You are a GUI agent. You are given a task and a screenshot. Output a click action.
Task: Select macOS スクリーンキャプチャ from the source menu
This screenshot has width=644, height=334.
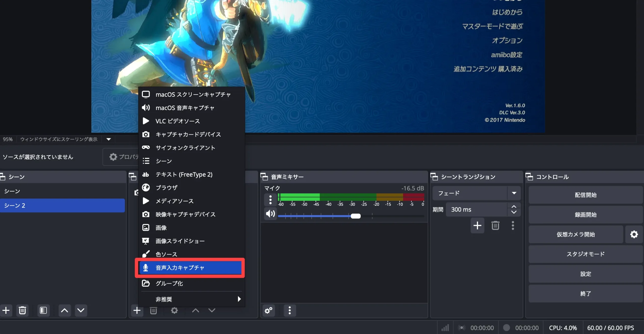pos(191,94)
